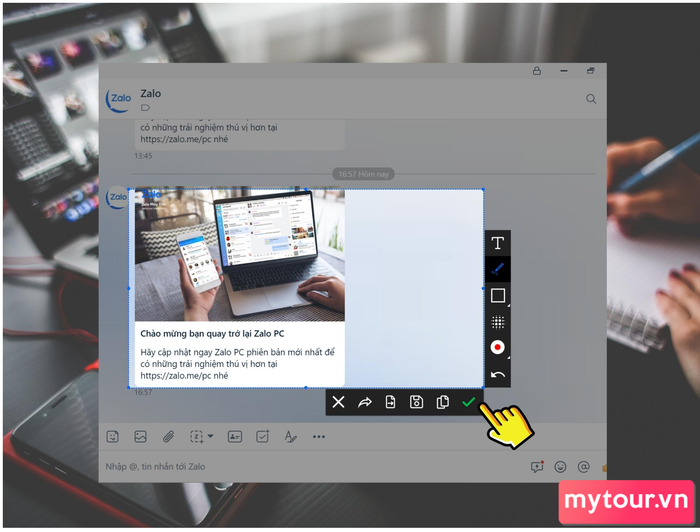The width and height of the screenshot is (700, 532).
Task: Click the message input field
Action: (312, 467)
